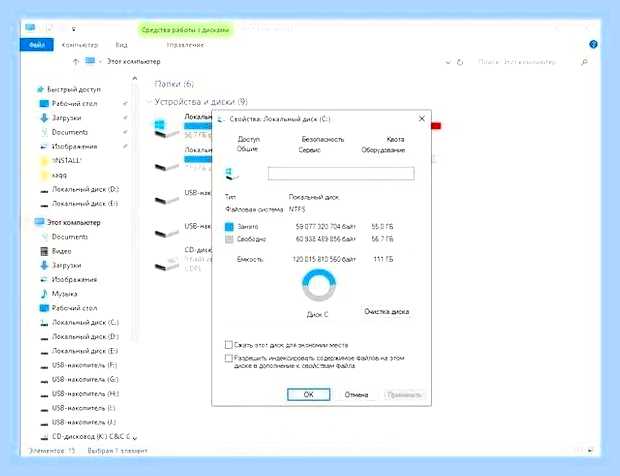Collapse the Папки (6) group header
The image size is (620, 476).
[x=174, y=84]
